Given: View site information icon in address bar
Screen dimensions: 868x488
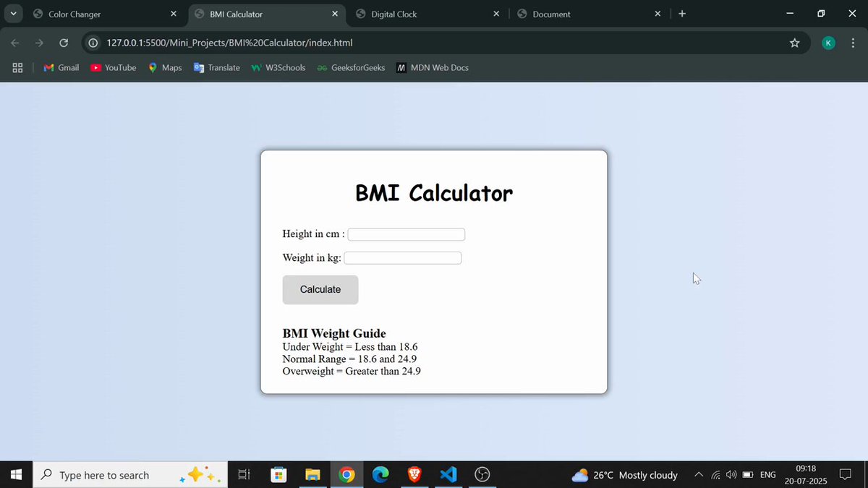Looking at the screenshot, I should (93, 43).
